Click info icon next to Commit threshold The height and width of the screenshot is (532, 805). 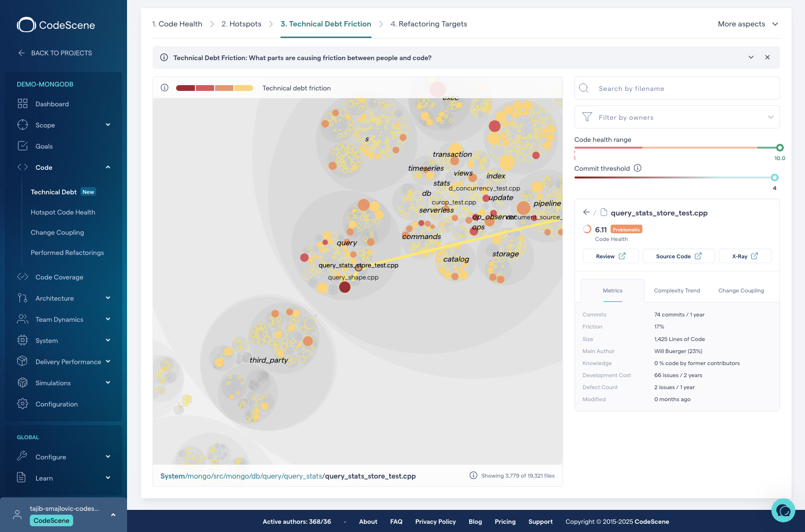pos(638,168)
